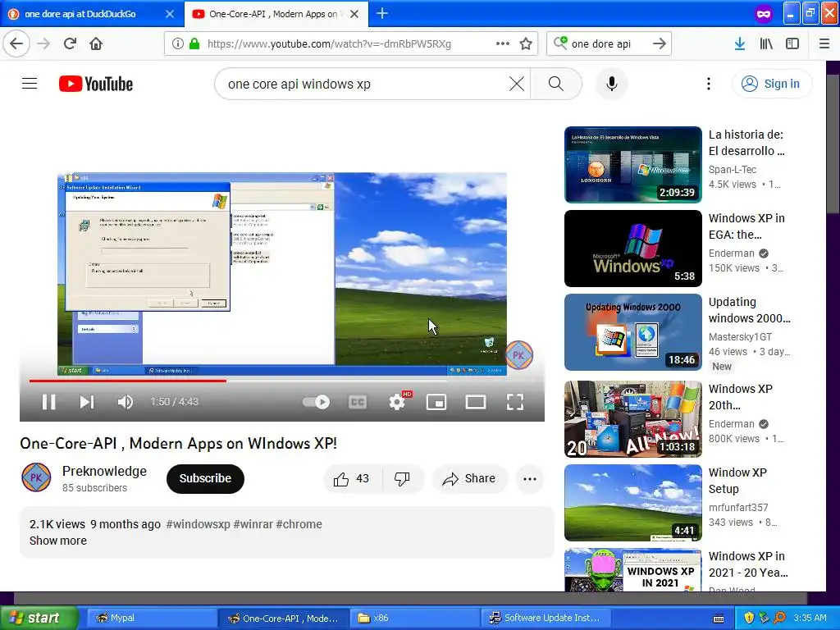Clear the YouTube search box

(x=517, y=84)
